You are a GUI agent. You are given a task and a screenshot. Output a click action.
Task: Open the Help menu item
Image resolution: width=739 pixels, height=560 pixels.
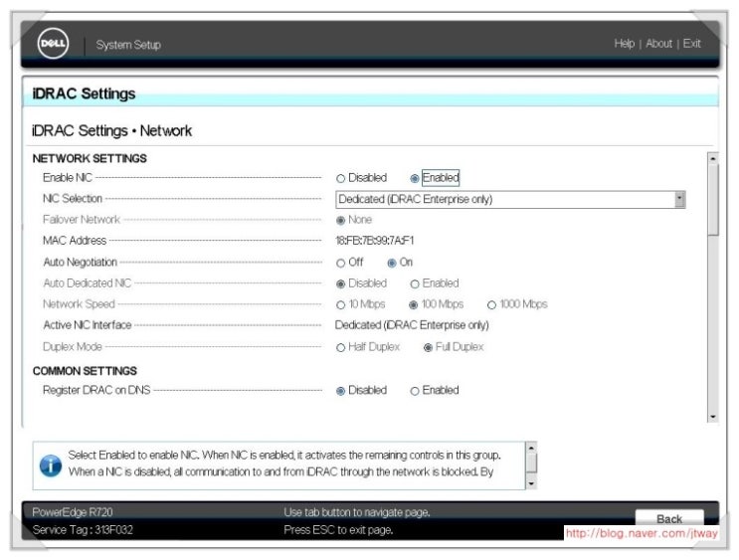[624, 44]
